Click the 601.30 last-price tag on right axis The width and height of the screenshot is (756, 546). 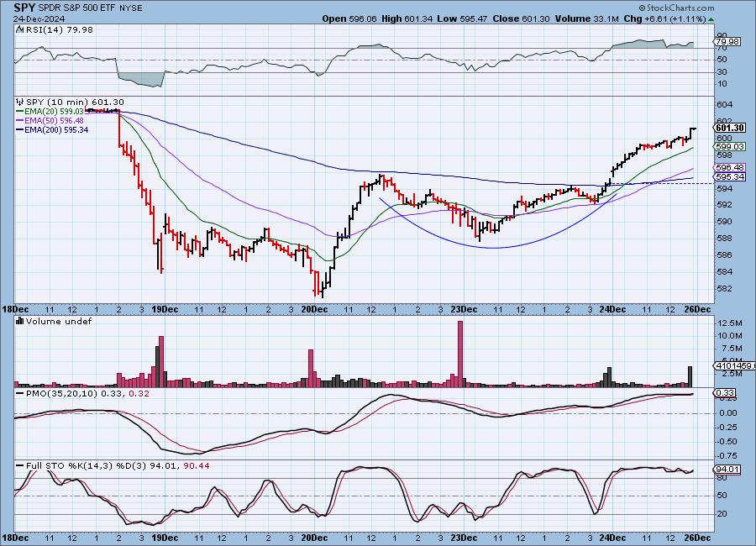pyautogui.click(x=731, y=128)
